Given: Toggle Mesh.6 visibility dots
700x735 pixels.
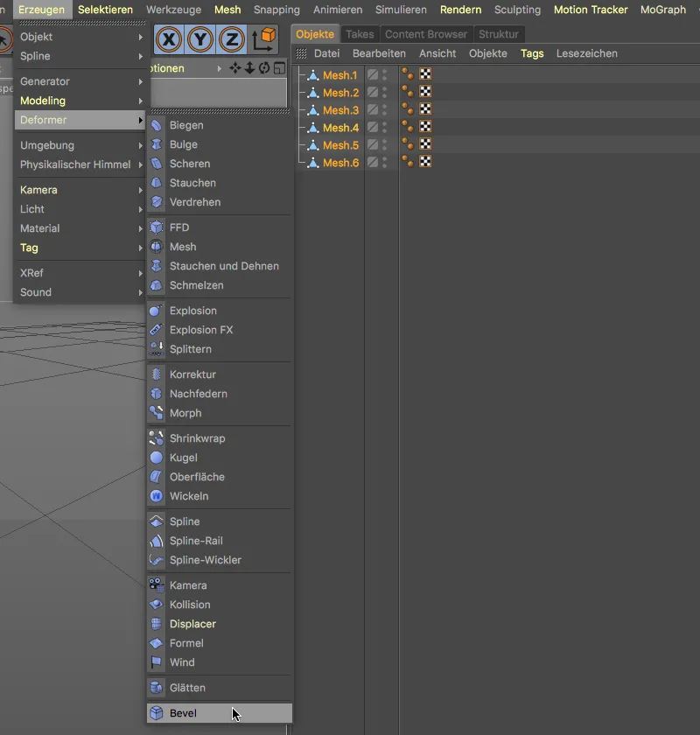Looking at the screenshot, I should click(x=384, y=162).
